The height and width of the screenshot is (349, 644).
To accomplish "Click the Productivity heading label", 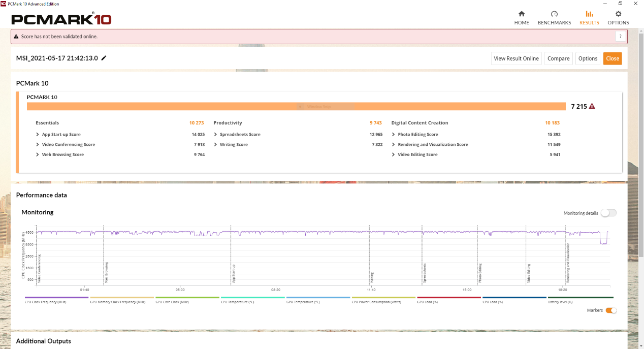I will click(x=228, y=123).
